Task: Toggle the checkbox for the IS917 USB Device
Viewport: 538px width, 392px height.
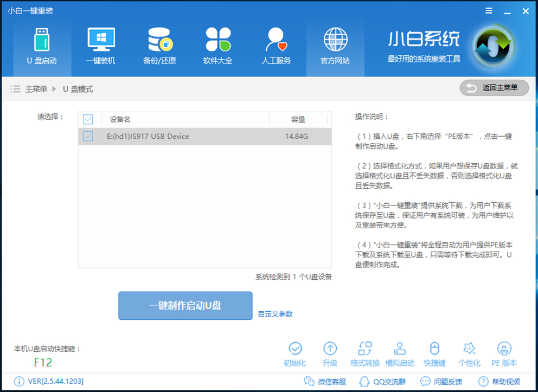Action: coord(88,137)
